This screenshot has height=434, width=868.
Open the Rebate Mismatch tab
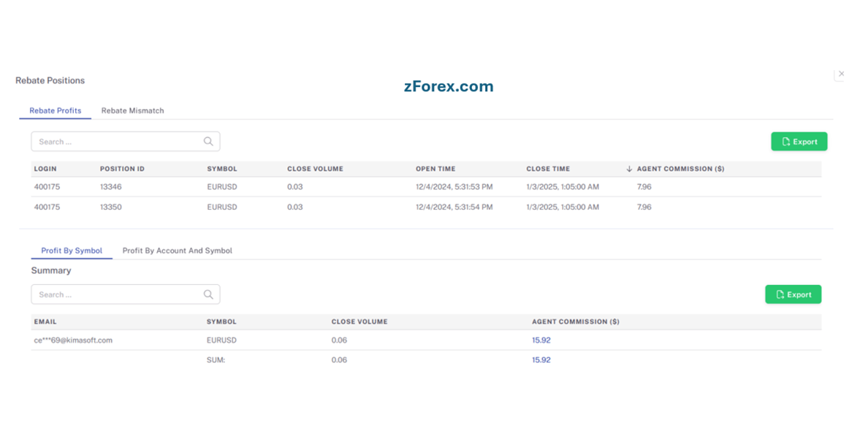pos(132,111)
